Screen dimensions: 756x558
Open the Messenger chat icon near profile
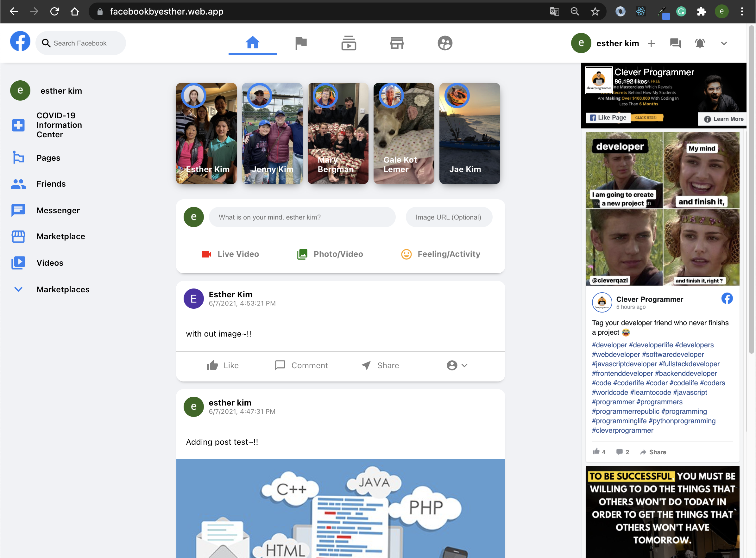pyautogui.click(x=675, y=43)
